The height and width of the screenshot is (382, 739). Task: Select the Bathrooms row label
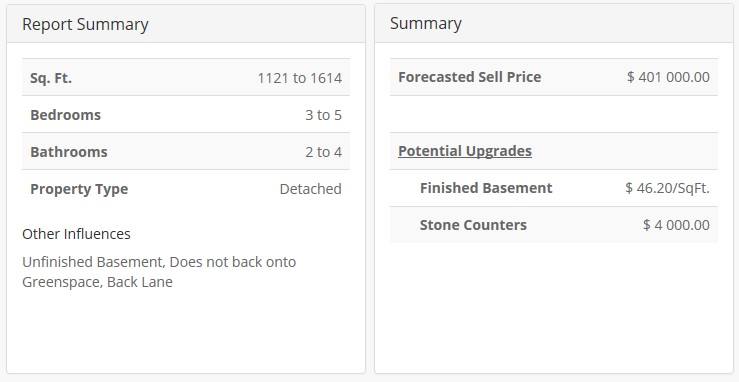coord(69,152)
